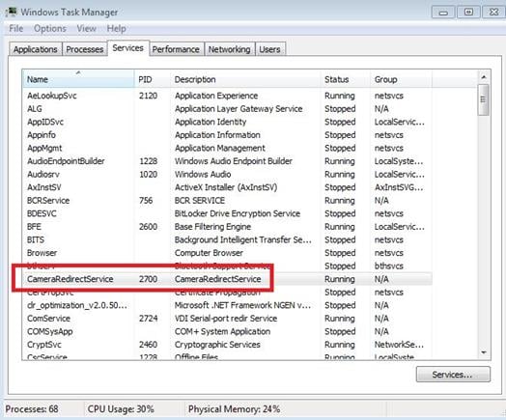Switch to the Networking tab
Image resolution: width=506 pixels, height=420 pixels.
[229, 49]
